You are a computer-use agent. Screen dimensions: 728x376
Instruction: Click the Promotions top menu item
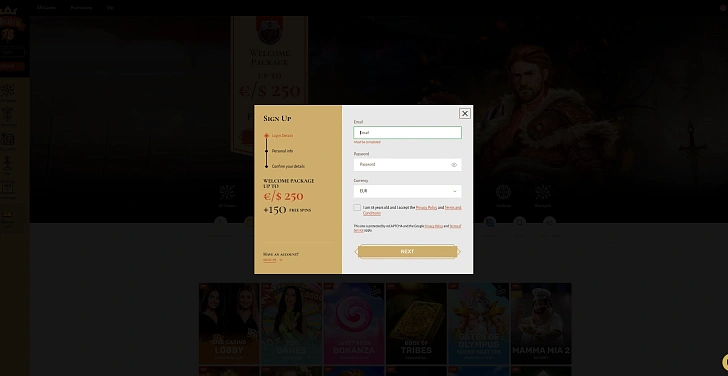pos(81,8)
